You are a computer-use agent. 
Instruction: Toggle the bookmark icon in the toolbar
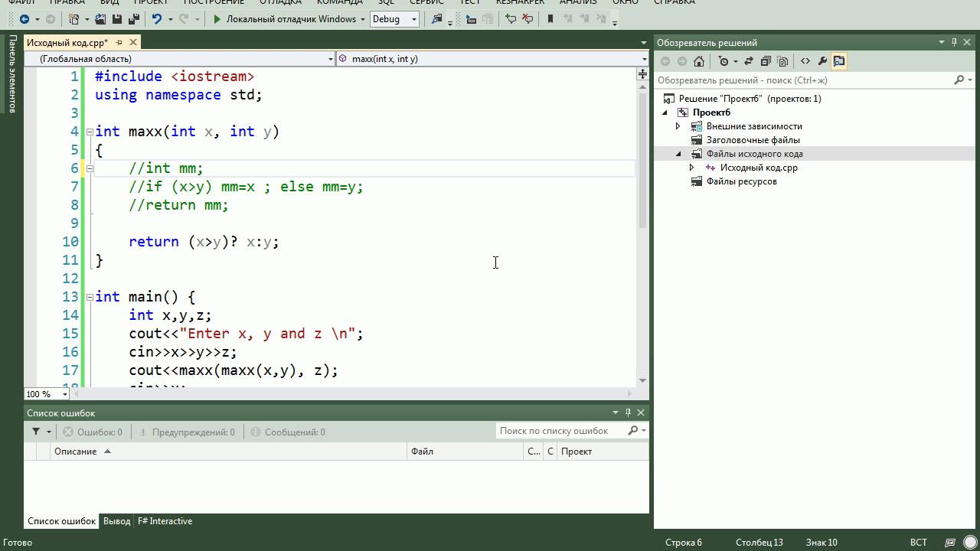point(550,19)
